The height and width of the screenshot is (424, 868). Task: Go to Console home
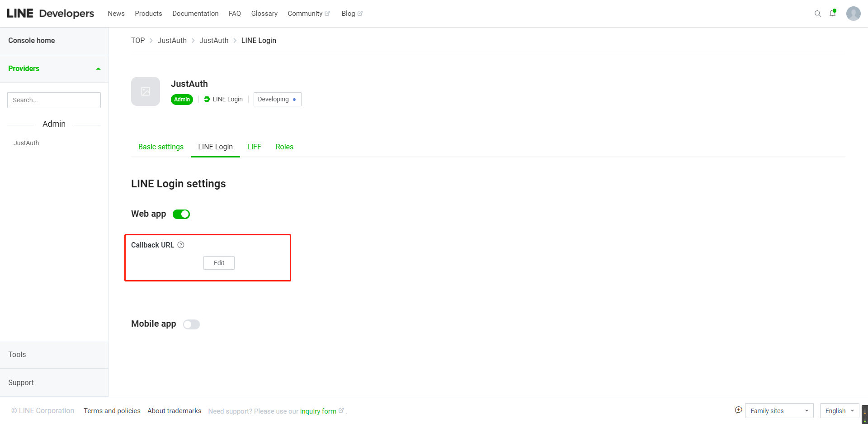coord(32,40)
